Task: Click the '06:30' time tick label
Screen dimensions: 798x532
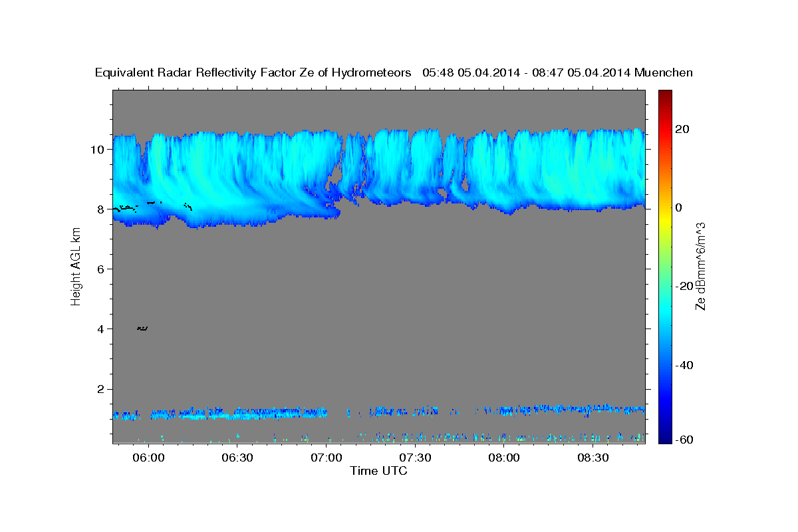Action: click(x=237, y=458)
